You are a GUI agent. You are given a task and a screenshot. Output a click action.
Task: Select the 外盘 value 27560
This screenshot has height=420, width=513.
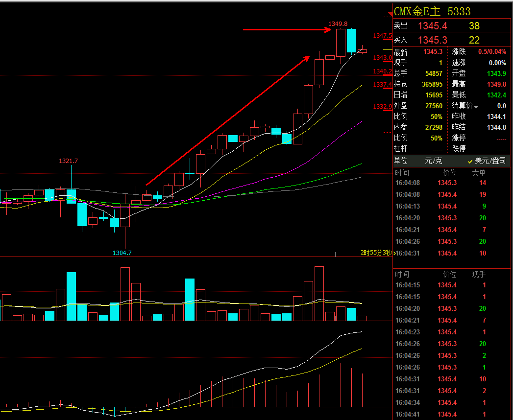click(x=434, y=106)
